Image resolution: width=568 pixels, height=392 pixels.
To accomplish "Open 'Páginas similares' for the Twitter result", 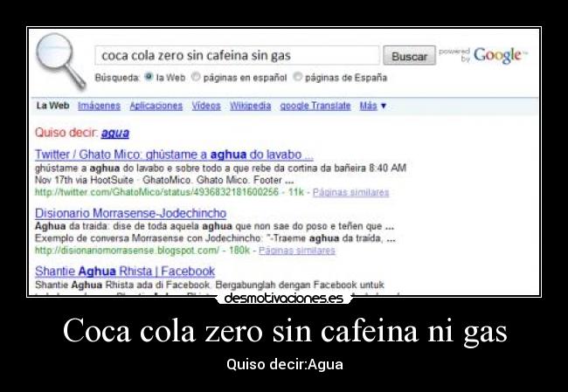I will click(x=350, y=192).
